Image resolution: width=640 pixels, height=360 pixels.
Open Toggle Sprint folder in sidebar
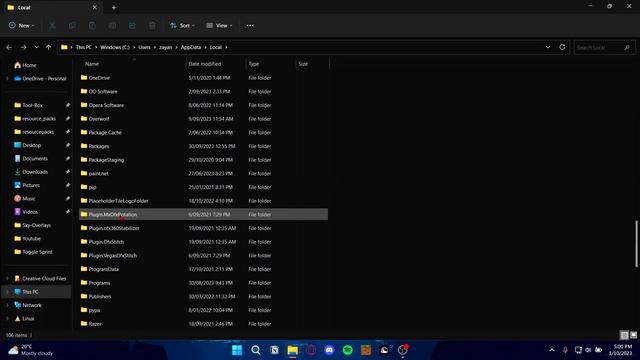33,252
